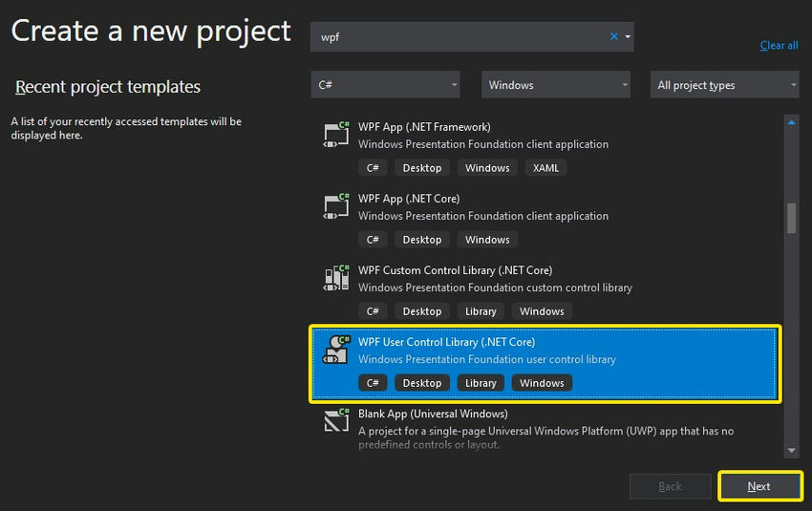
Task: Open the Windows platform filter dropdown
Action: tap(555, 85)
